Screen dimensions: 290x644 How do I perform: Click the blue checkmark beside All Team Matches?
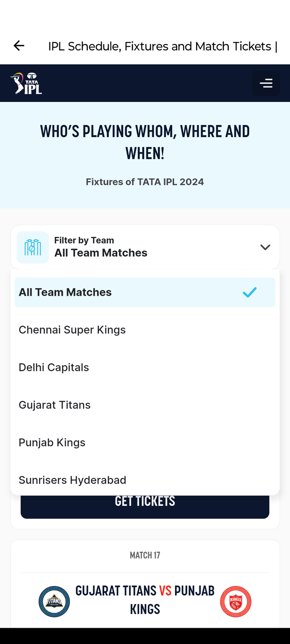(x=249, y=292)
